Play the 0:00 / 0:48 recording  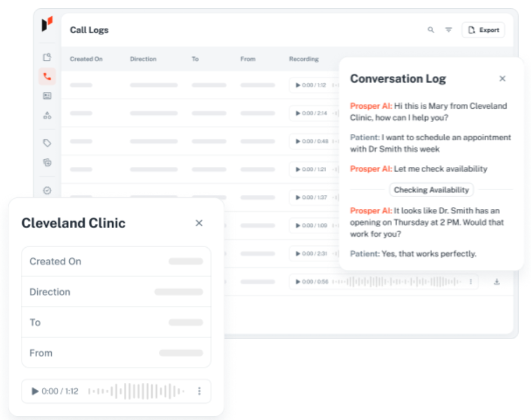click(x=298, y=141)
